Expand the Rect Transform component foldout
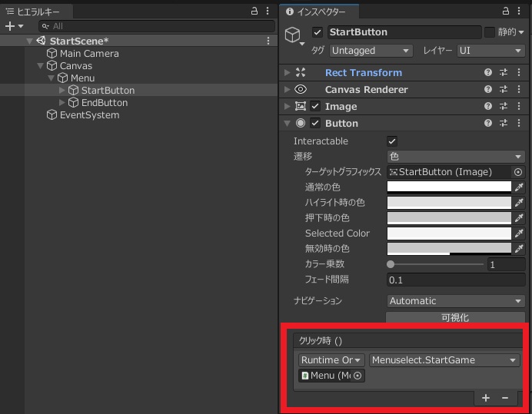The height and width of the screenshot is (414, 532). [x=287, y=72]
